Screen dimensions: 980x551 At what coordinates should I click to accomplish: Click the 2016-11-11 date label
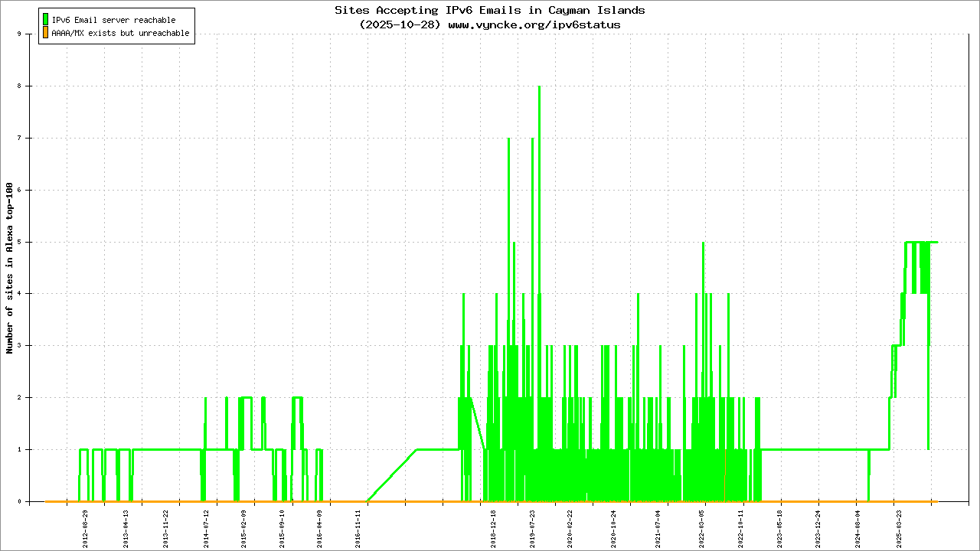[358, 526]
